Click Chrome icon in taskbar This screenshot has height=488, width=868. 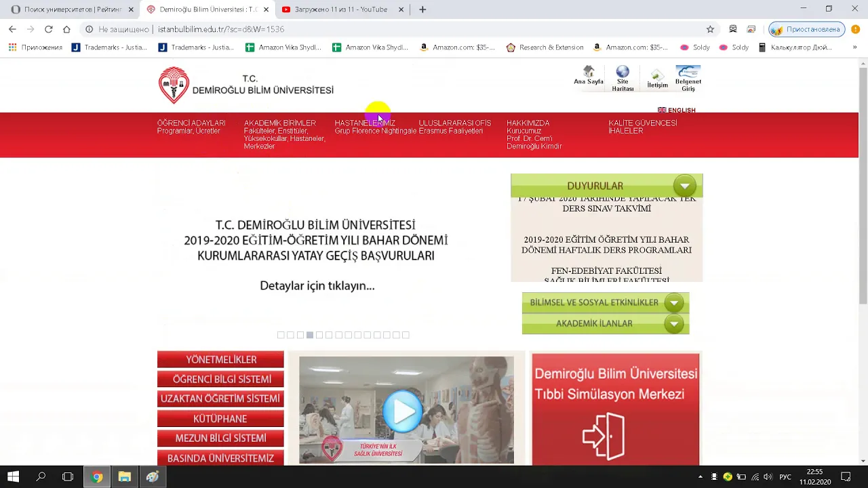click(97, 476)
